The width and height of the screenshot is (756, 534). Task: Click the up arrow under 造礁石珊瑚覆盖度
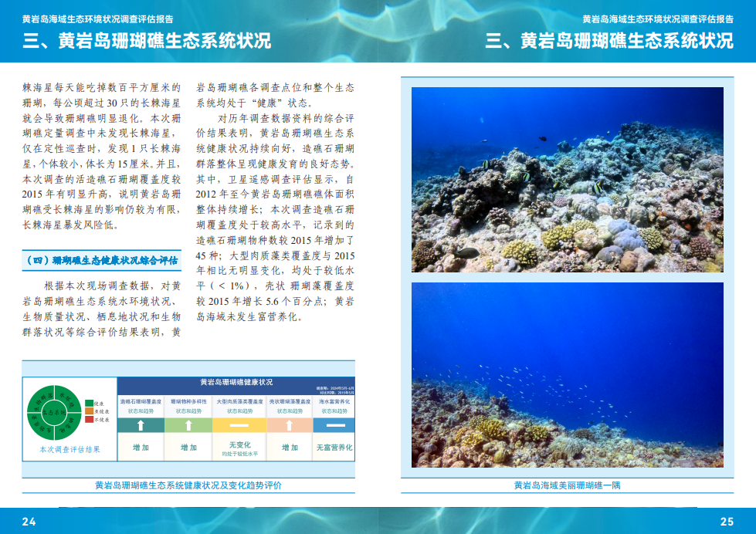point(141,425)
